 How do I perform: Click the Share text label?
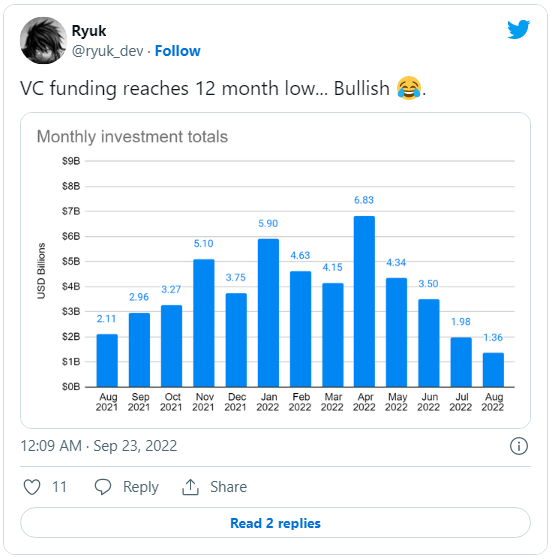tap(228, 487)
